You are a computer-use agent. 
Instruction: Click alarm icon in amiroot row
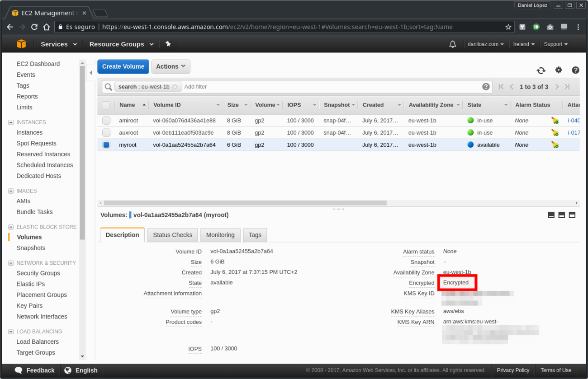click(x=555, y=121)
